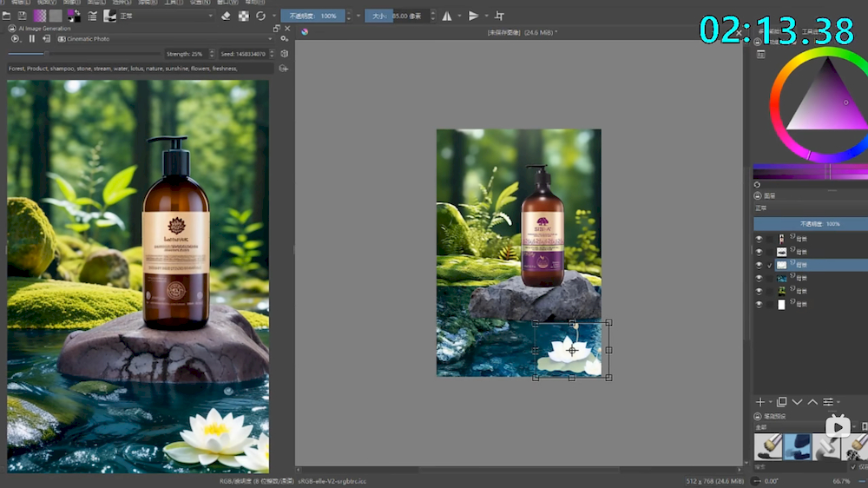
Task: Float the AI Image Generation docker
Action: tap(276, 29)
